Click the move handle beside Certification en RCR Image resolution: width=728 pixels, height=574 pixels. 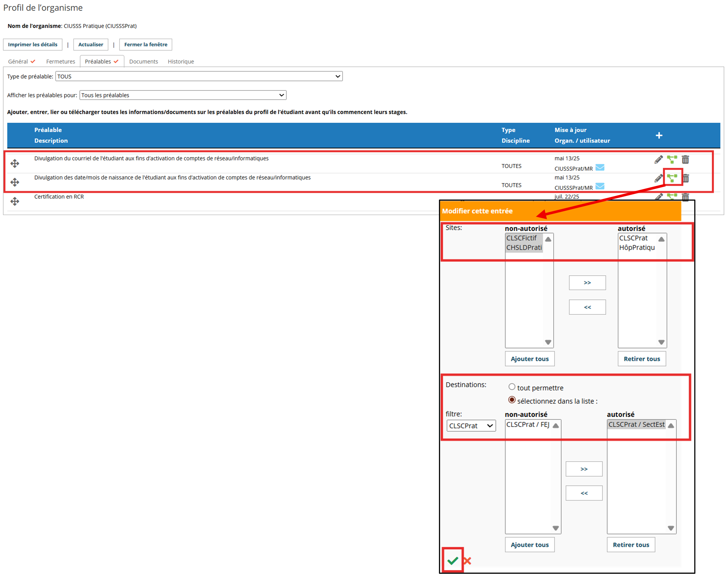[15, 201]
